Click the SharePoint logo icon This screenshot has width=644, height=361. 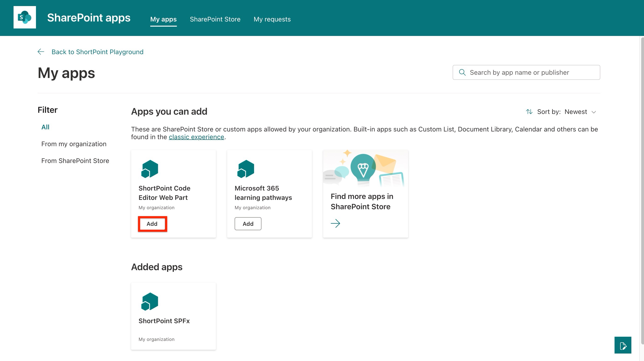(x=25, y=17)
